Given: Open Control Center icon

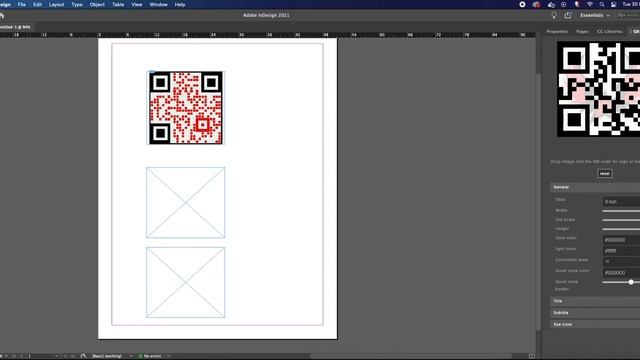Looking at the screenshot, I should (613, 4).
